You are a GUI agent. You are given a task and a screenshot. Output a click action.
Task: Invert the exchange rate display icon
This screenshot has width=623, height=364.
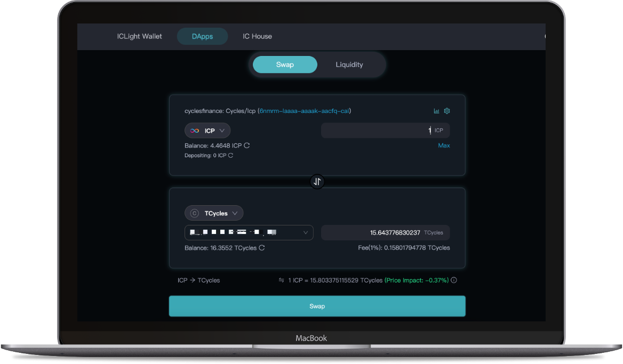281,280
